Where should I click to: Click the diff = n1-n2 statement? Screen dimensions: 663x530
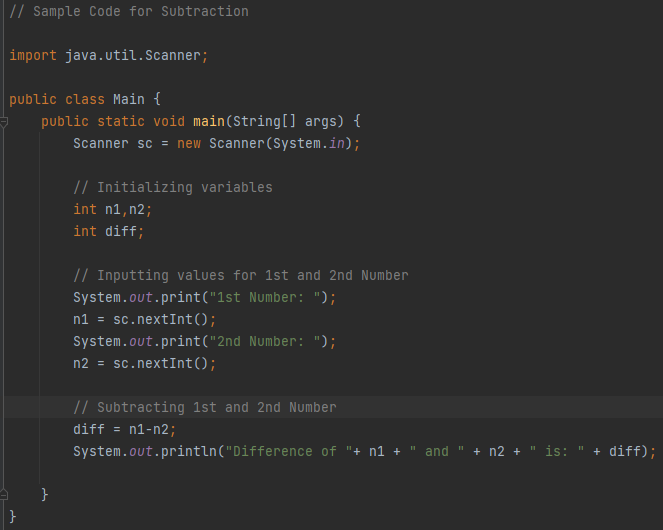[x=125, y=429]
